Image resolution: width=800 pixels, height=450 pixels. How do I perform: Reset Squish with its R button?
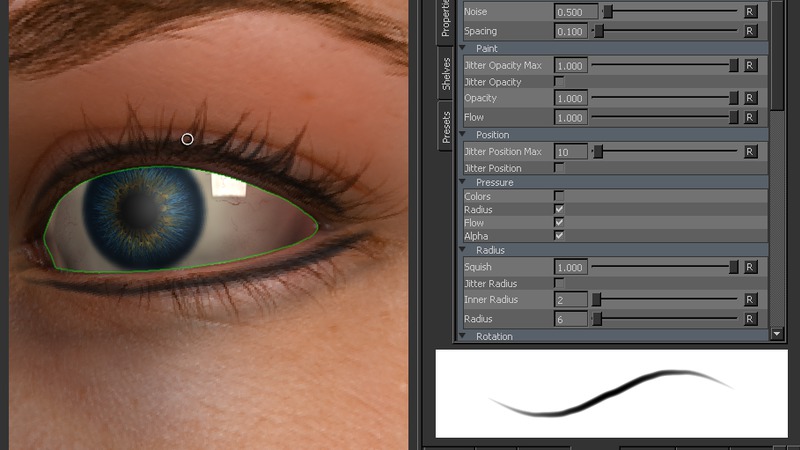pyautogui.click(x=750, y=267)
